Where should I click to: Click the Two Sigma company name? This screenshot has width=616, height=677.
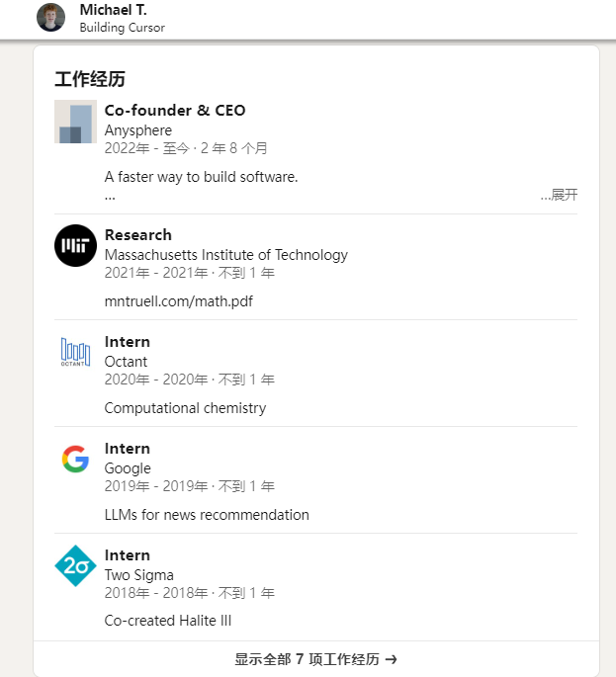point(139,574)
